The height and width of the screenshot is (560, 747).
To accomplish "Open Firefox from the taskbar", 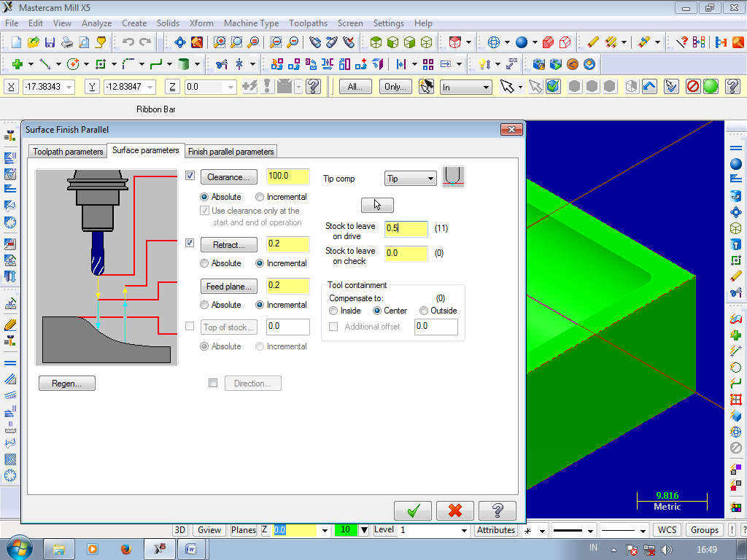I will coord(125,549).
